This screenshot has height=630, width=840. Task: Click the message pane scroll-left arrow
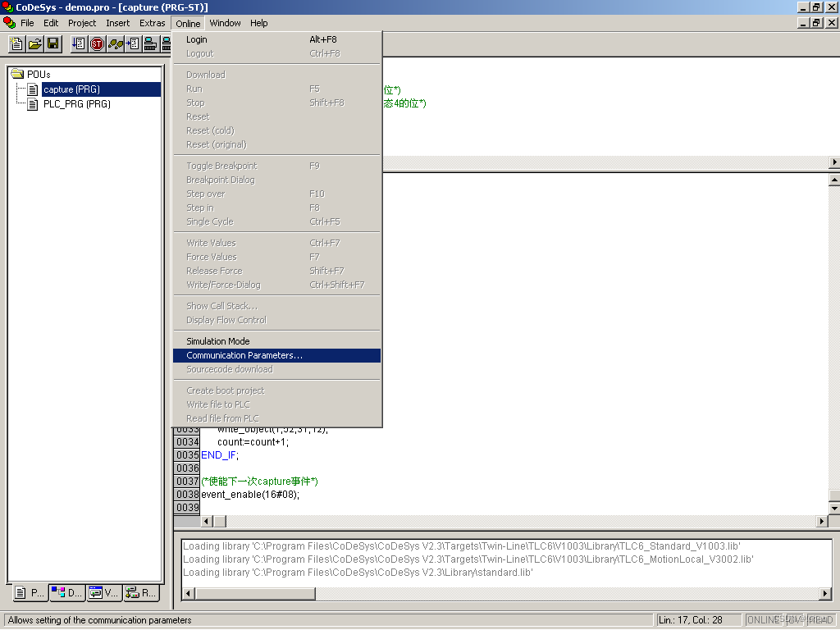pos(188,593)
